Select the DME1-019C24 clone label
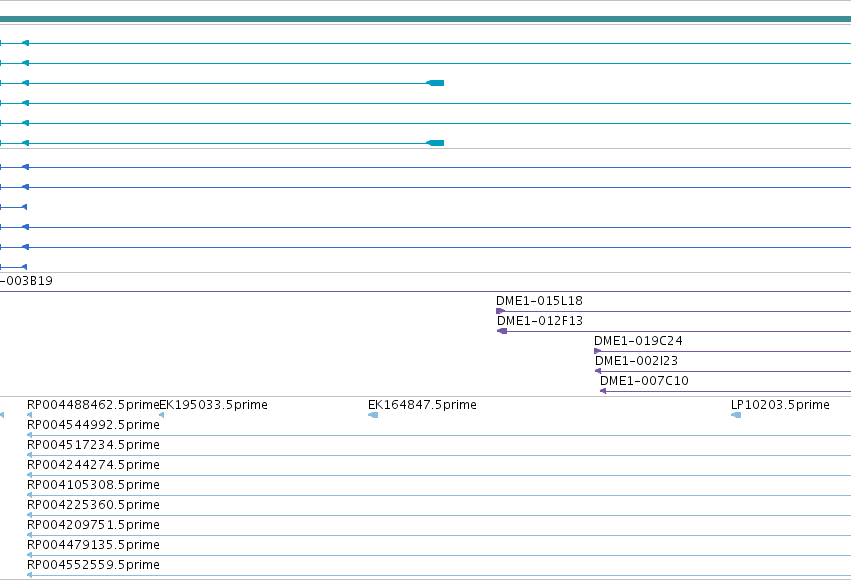 click(638, 341)
